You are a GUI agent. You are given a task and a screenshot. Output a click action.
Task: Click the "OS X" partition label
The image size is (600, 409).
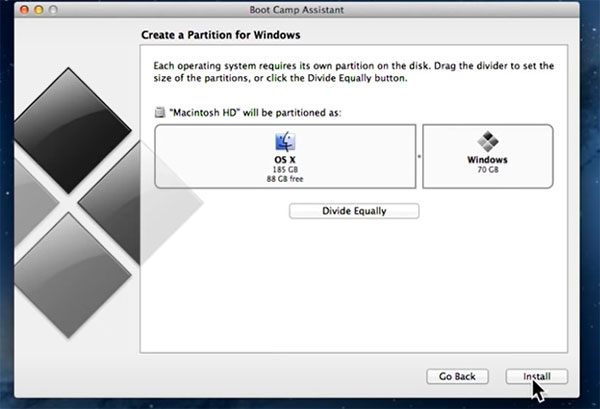tap(285, 160)
